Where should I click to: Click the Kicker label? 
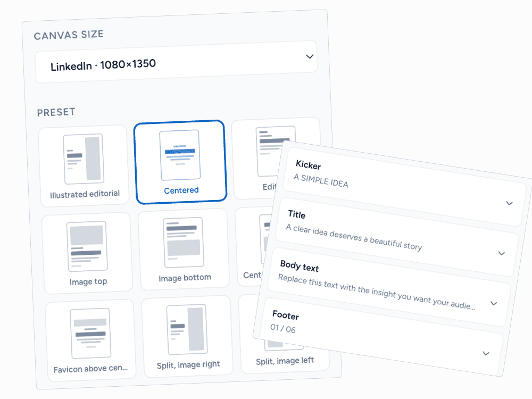309,165
